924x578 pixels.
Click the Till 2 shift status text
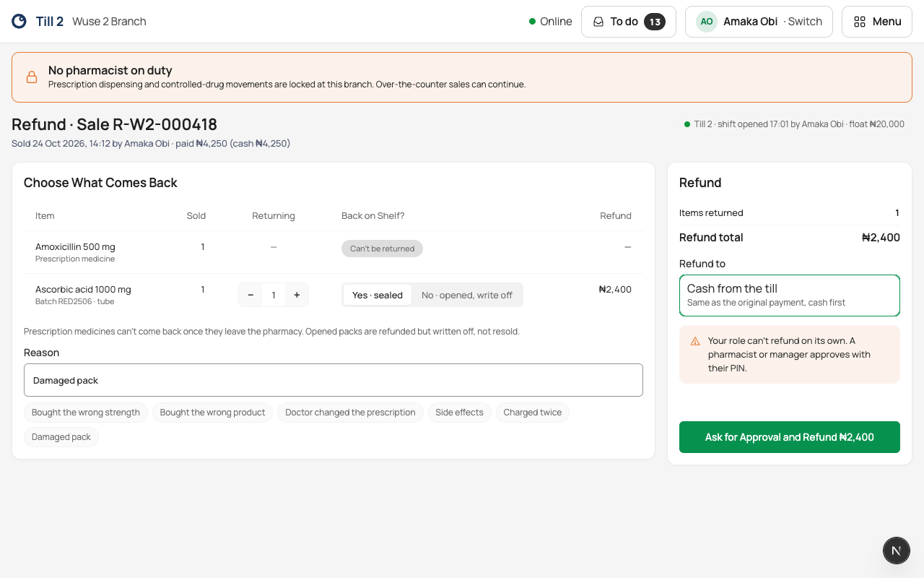[799, 124]
